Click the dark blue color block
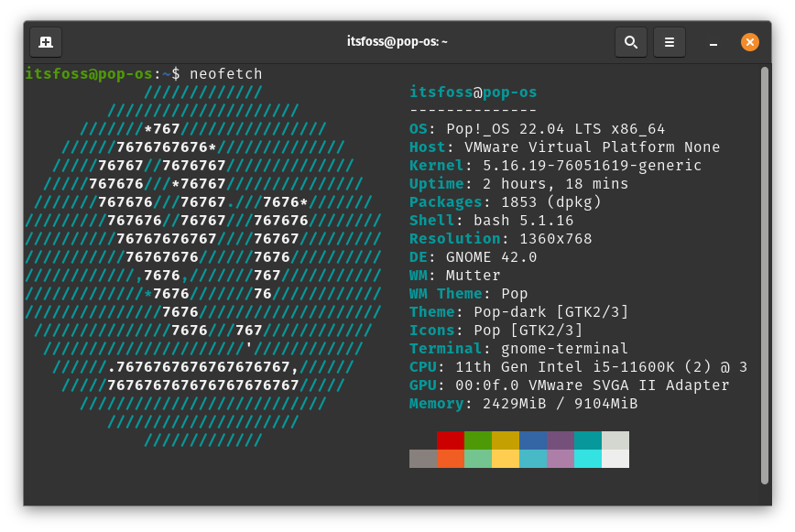The image size is (795, 532). (x=532, y=440)
